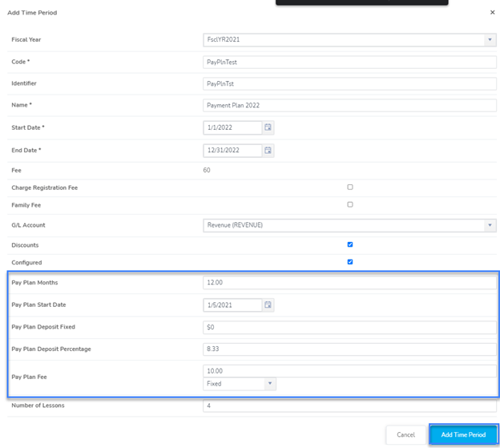
Task: Click the Pay Plan Fee label
Action: [x=29, y=377]
